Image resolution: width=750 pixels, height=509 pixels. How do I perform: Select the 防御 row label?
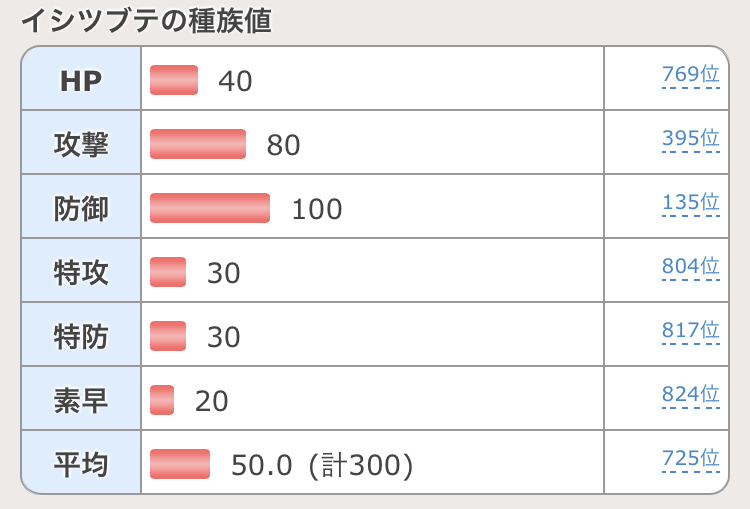point(81,208)
